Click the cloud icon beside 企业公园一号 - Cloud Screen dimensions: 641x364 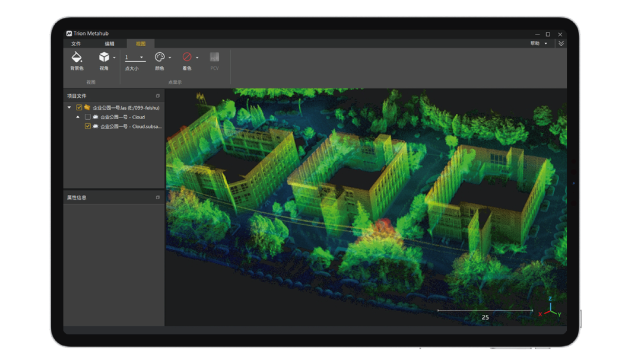pos(95,117)
